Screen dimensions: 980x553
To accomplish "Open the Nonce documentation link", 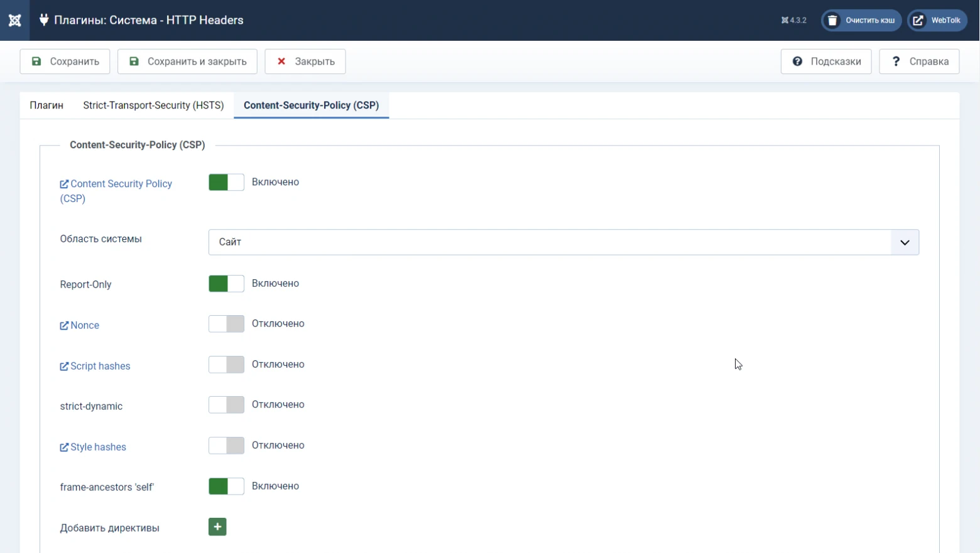I will point(80,325).
